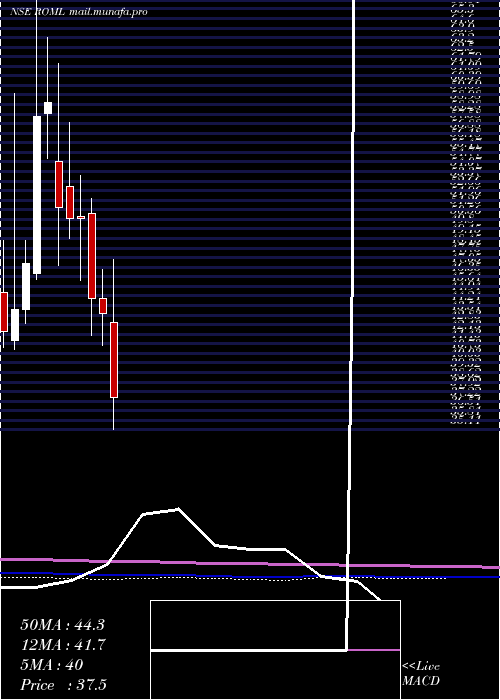Click the 'Price : 37.5' value
The width and height of the screenshot is (500, 700).
pos(64,685)
